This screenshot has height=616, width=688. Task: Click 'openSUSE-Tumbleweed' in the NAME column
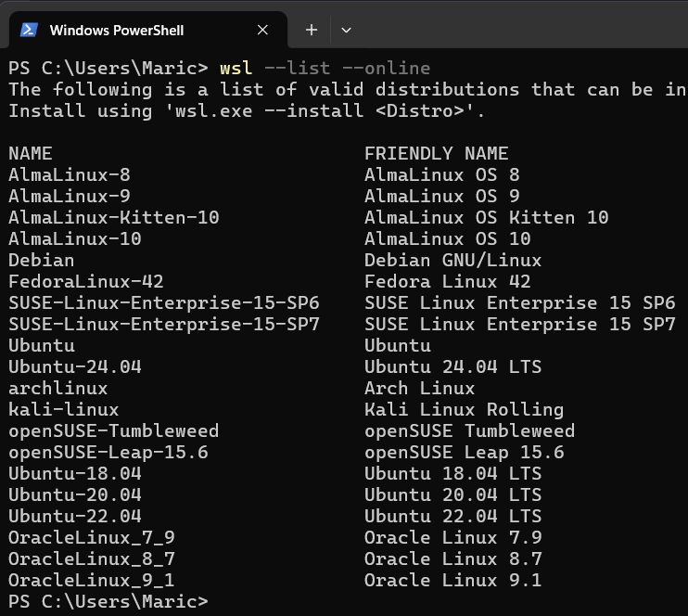click(x=113, y=430)
